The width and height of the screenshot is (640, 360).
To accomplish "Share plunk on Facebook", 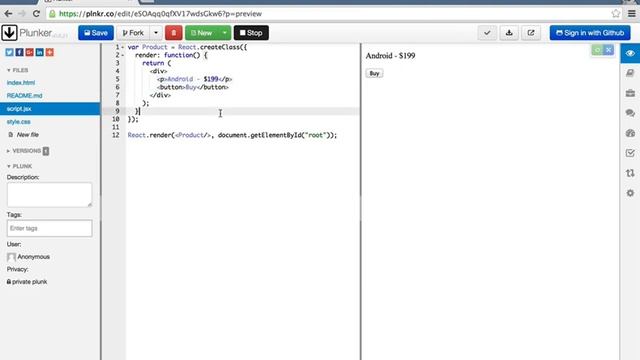I will click(x=20, y=52).
